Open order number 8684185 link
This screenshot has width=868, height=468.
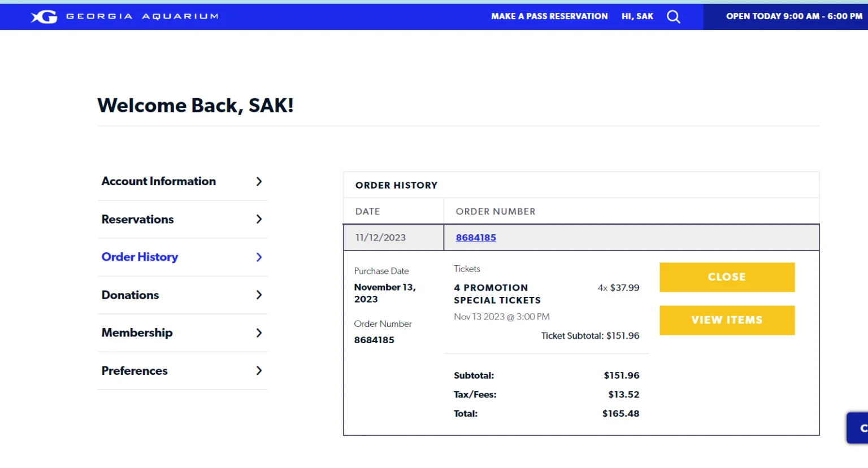(476, 238)
